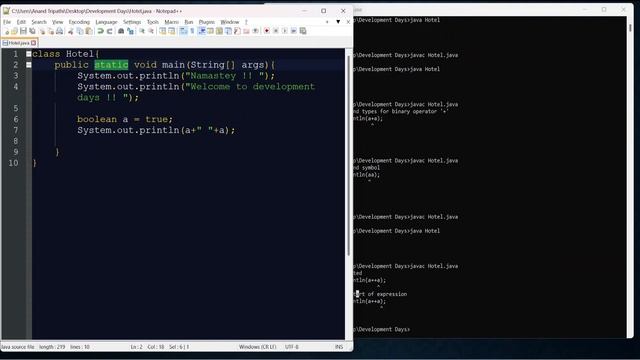Run macro multiple times icon
The width and height of the screenshot is (640, 360).
[293, 31]
